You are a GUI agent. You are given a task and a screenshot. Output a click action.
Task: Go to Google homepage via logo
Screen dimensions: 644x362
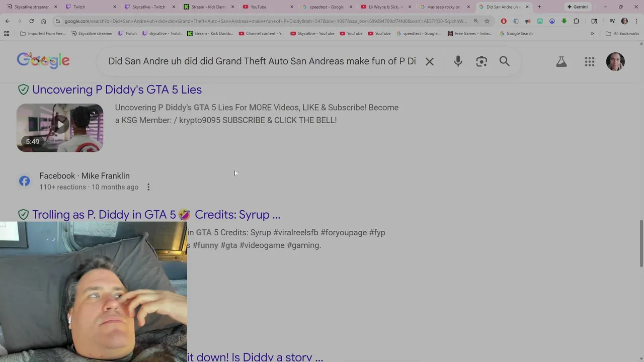(x=43, y=61)
